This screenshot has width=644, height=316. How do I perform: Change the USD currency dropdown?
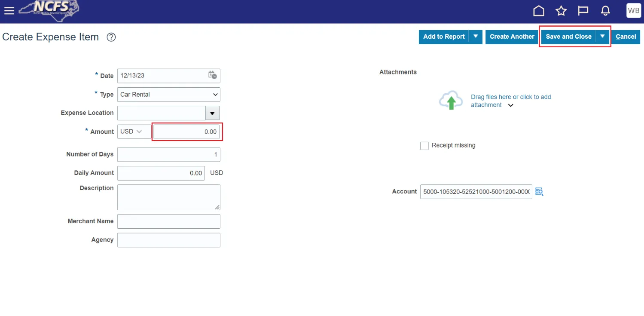click(134, 132)
